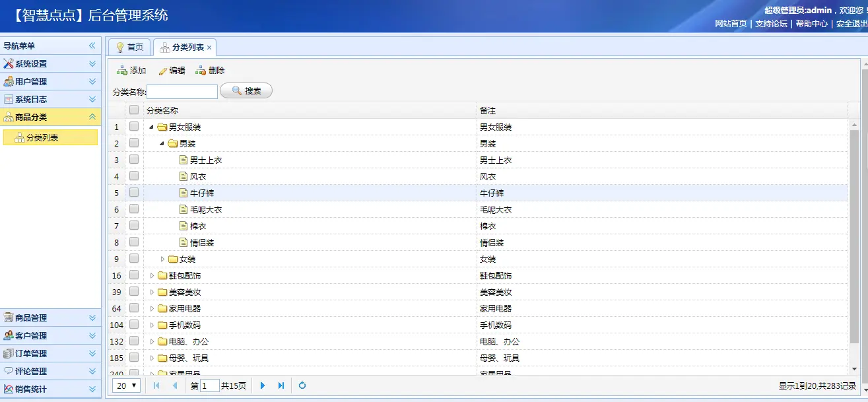Select the 牛仔裤 category name cell
The image size is (868, 402).
310,193
